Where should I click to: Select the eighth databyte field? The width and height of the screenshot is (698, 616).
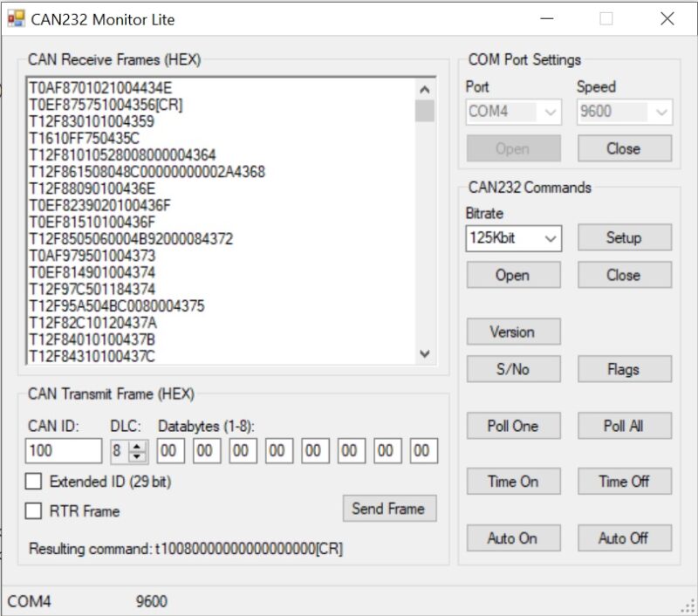[424, 451]
